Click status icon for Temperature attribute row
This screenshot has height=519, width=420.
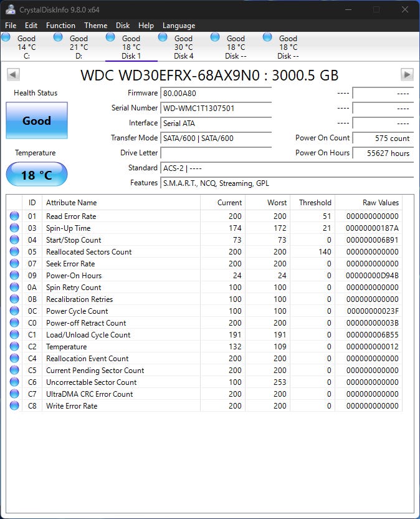14,346
